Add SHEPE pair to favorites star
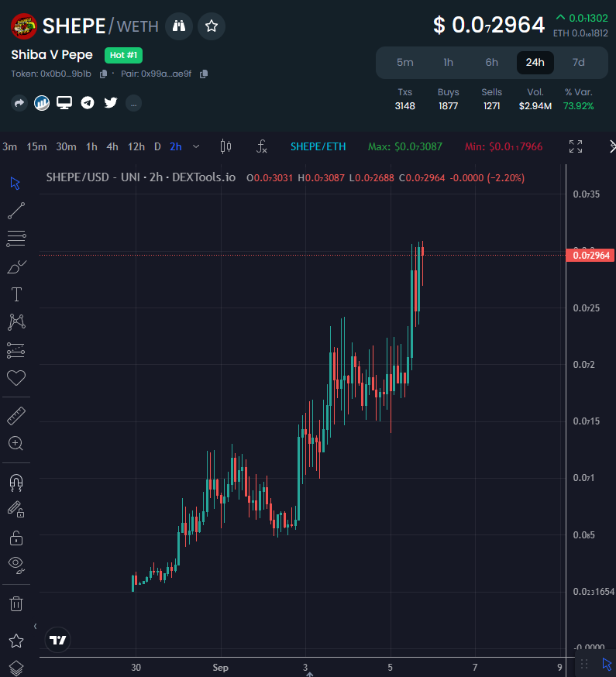Screen dimensions: 616x677 pos(212,26)
